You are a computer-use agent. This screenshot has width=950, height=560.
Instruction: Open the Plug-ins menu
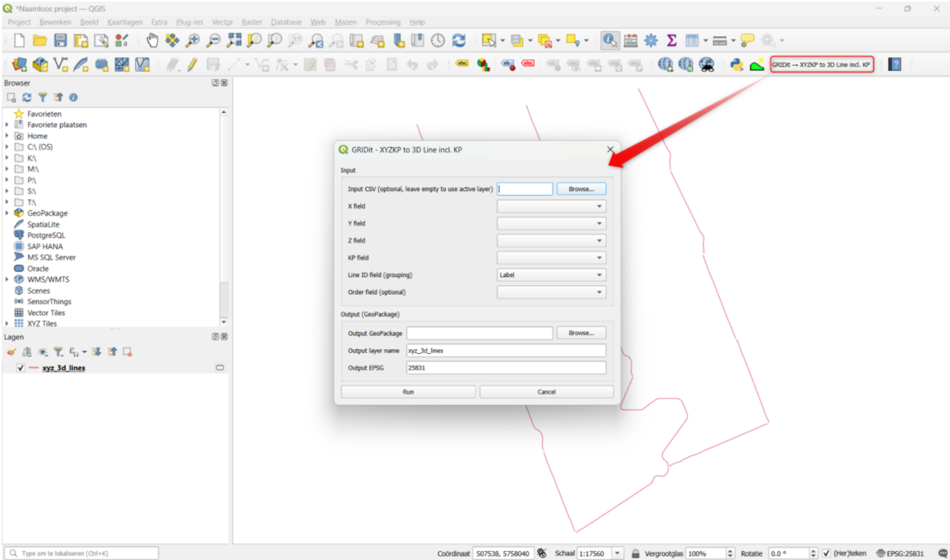(189, 22)
